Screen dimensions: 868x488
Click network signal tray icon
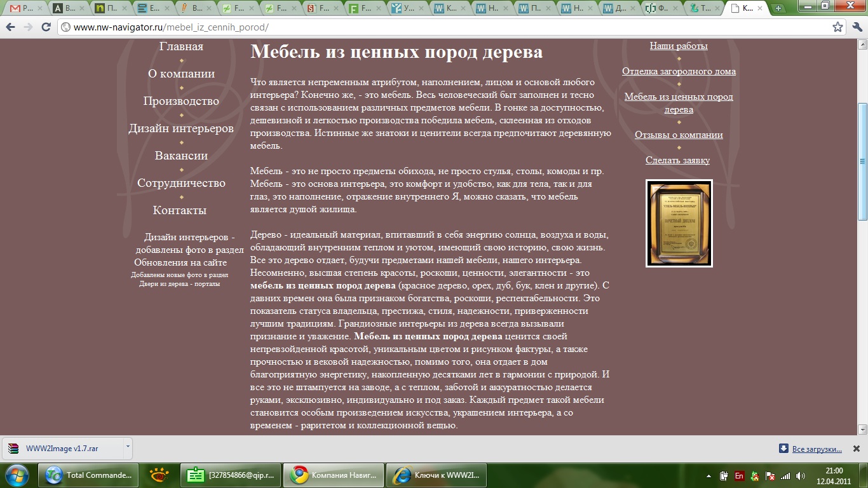pos(785,475)
